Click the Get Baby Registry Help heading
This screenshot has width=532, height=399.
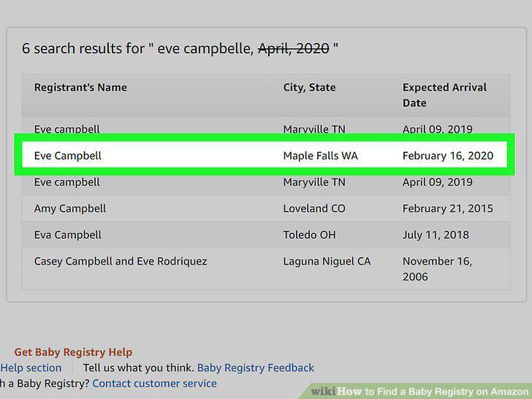tap(73, 352)
